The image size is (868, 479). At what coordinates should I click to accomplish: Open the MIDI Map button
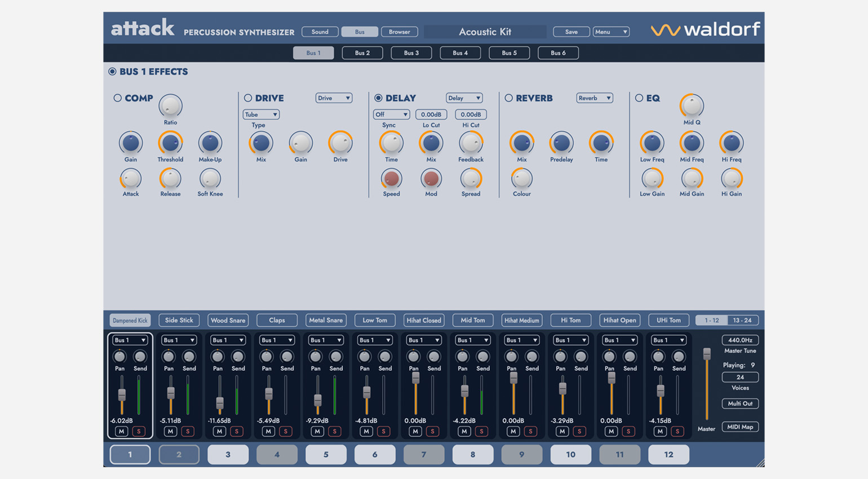coord(740,427)
